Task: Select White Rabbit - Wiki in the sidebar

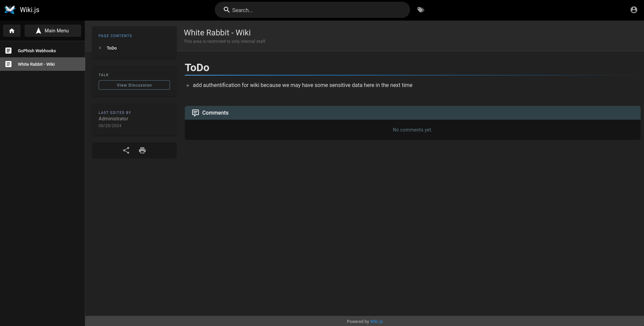Action: pos(36,64)
